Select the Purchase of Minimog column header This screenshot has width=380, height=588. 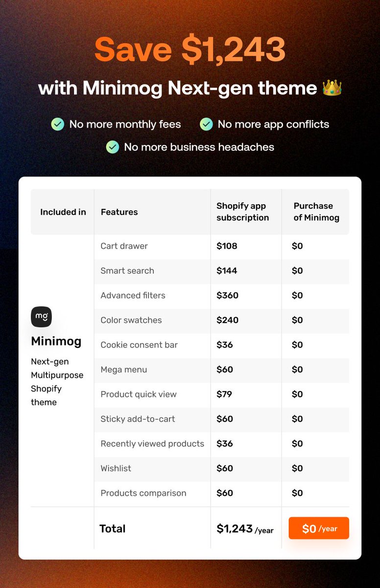click(316, 212)
